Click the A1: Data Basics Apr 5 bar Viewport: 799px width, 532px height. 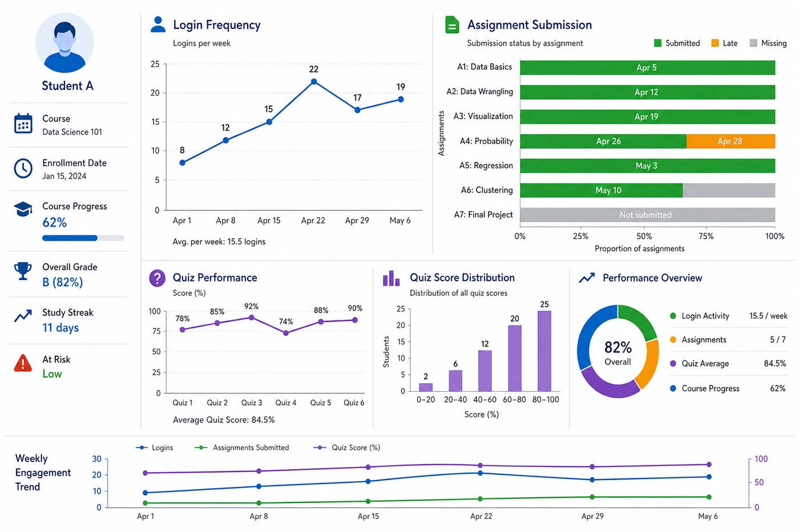647,67
